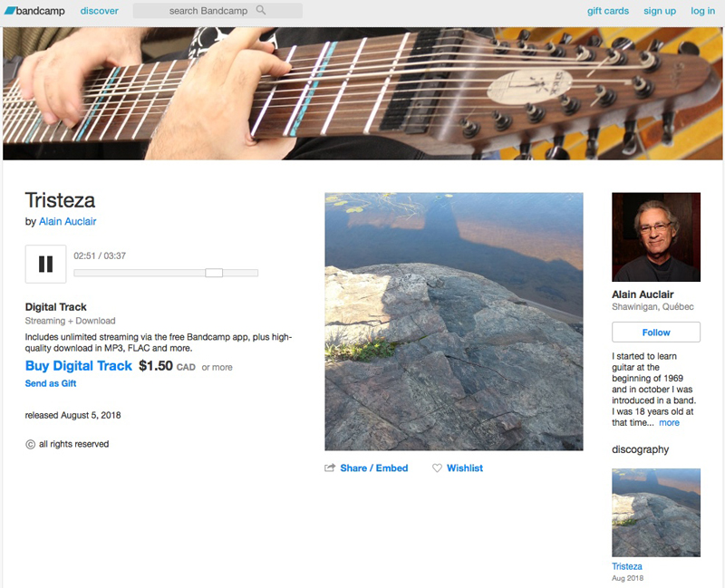Screen dimensions: 725x588
Task: Pause the Tristeza track playback
Action: pyautogui.click(x=45, y=264)
